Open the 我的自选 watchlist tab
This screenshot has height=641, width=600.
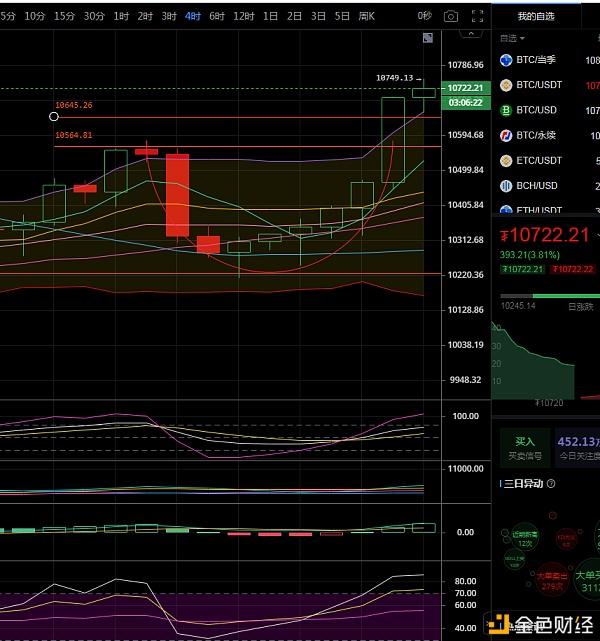pos(536,16)
